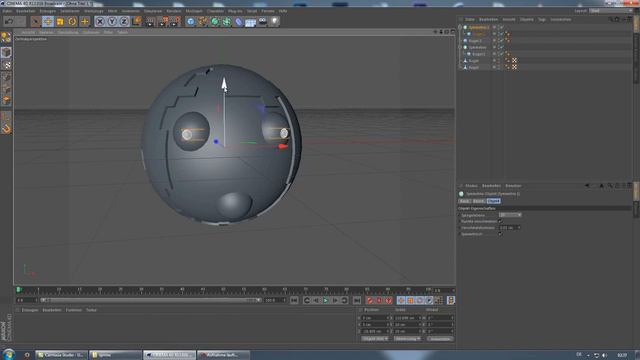Toggle X axis lock

pos(100,21)
